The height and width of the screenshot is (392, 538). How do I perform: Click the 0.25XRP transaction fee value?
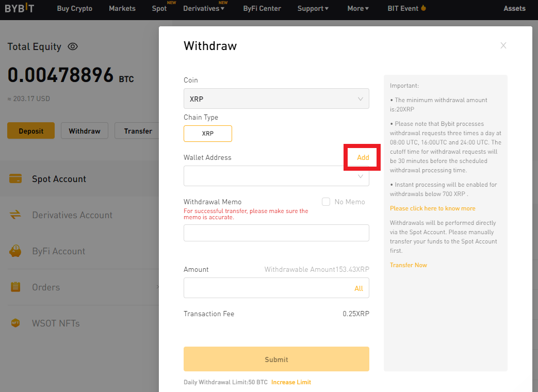356,314
